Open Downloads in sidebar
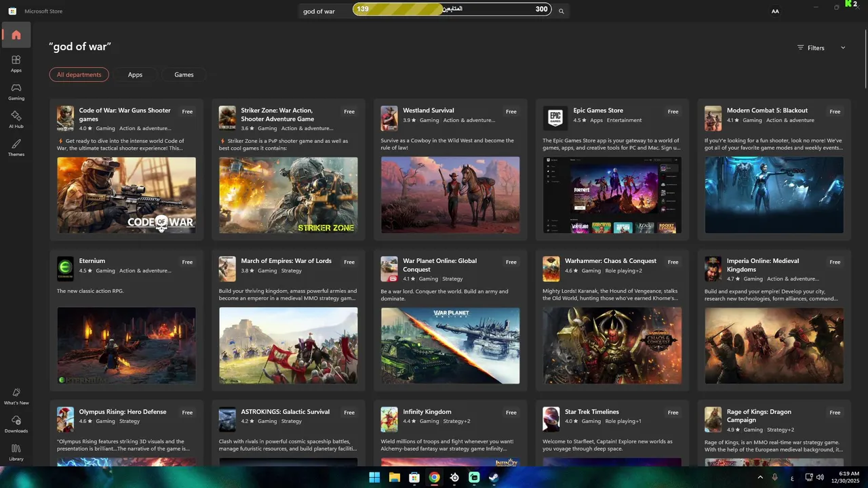Screen dimensions: 868x488 (16, 424)
